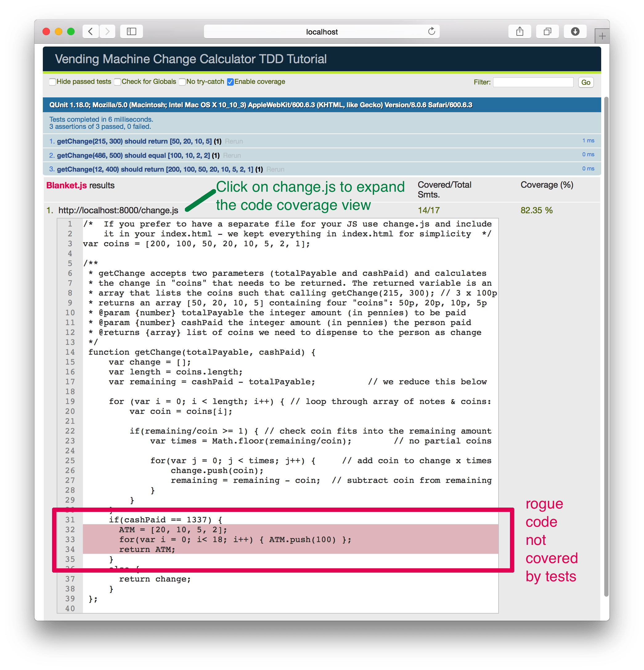Click uncovered line 'ATM = [20, 10, 5, 2];'
644x670 pixels.
click(x=173, y=529)
